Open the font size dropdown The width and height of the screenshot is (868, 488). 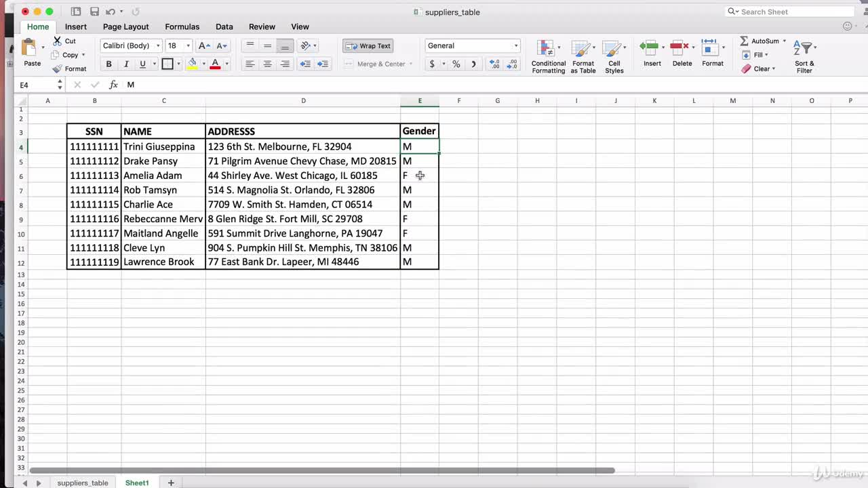188,45
